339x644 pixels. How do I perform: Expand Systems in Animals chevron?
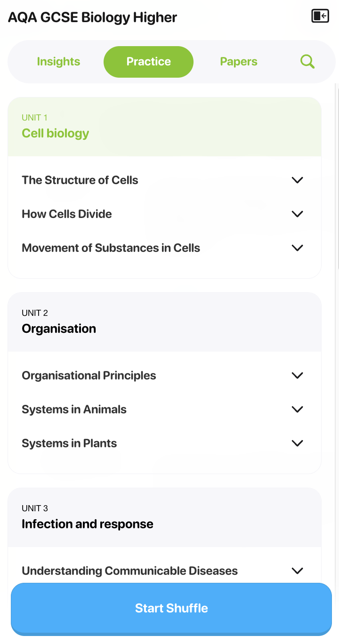(297, 409)
